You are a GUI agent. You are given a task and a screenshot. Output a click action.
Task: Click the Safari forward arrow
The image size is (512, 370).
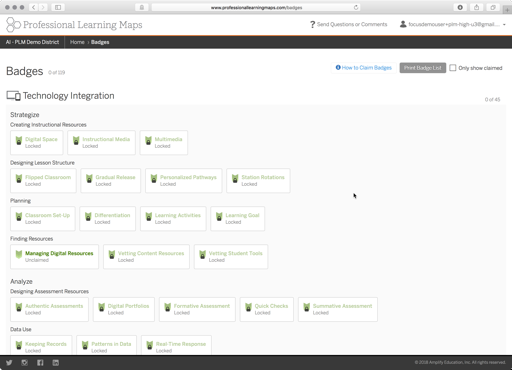(x=43, y=7)
